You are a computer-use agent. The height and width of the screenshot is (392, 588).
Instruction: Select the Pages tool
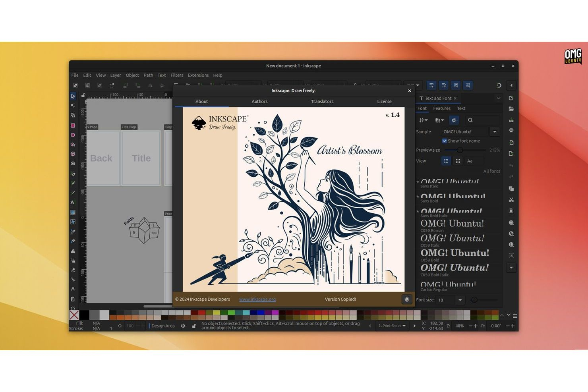73,299
